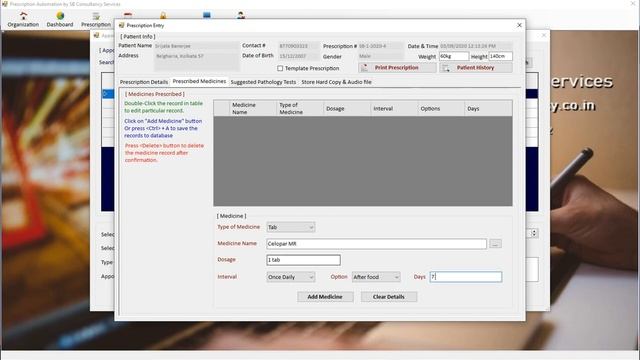Screen dimensions: 640x360
Task: Click the Height field showing 140cm
Action: click(500, 56)
